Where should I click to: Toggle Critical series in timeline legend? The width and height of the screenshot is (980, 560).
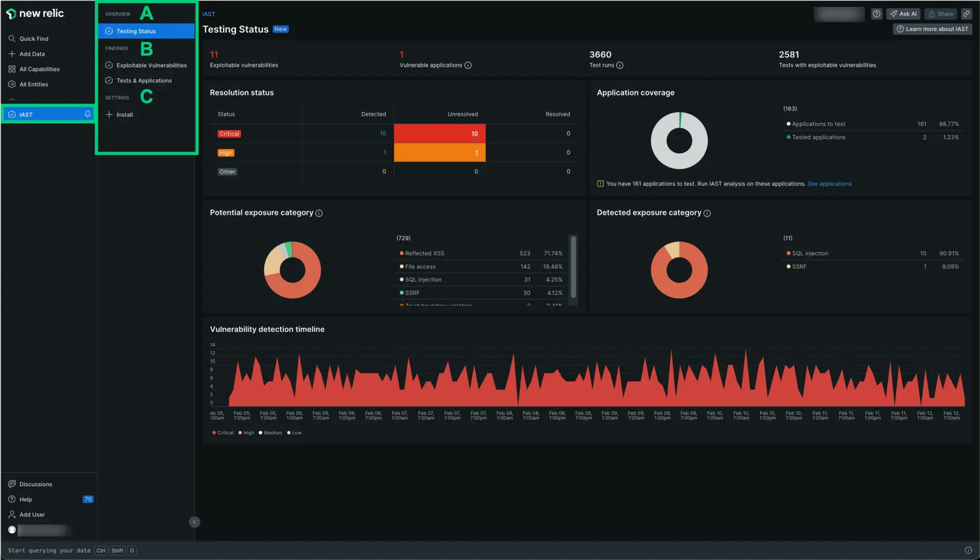point(223,433)
